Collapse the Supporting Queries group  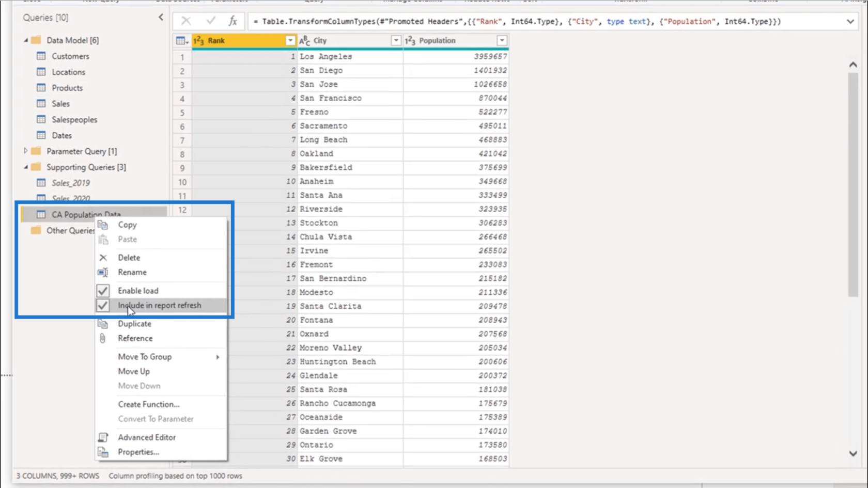pos(25,167)
